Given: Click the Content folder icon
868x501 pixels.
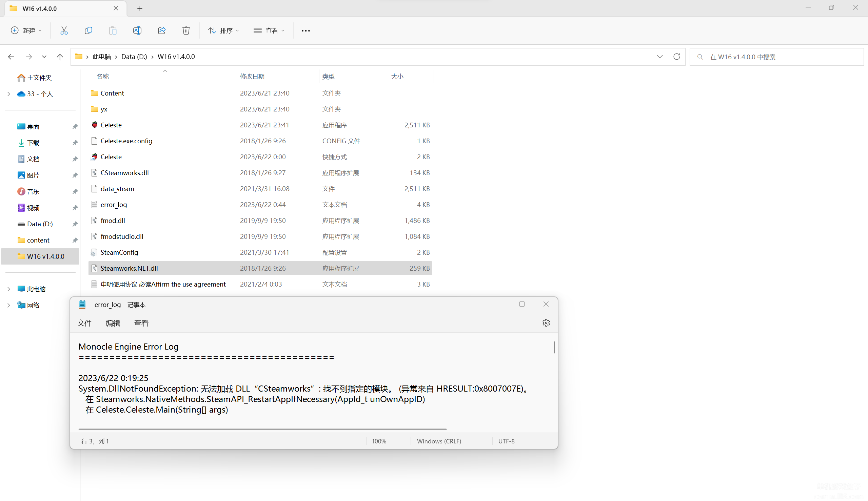Looking at the screenshot, I should (94, 93).
